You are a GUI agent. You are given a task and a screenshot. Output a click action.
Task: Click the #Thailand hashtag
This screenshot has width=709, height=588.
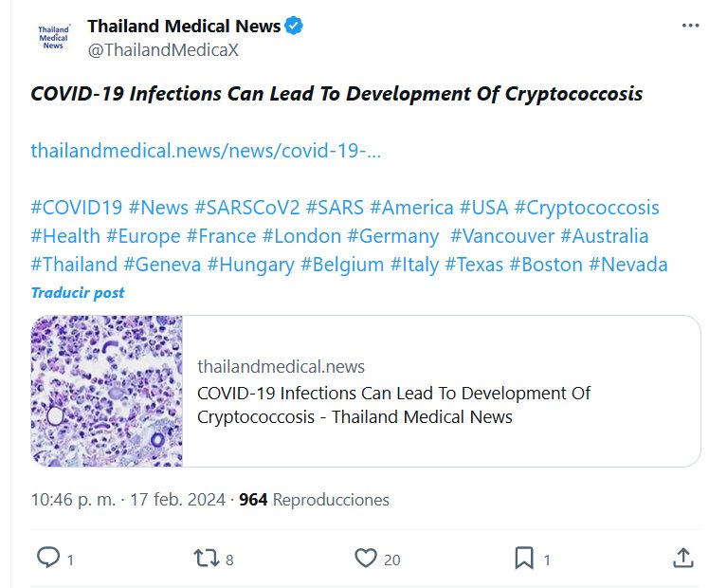point(74,265)
